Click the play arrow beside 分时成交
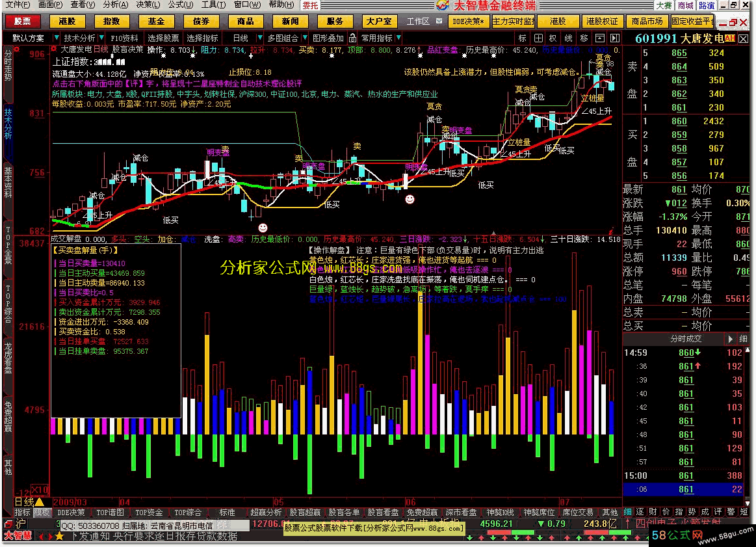 [x=730, y=339]
